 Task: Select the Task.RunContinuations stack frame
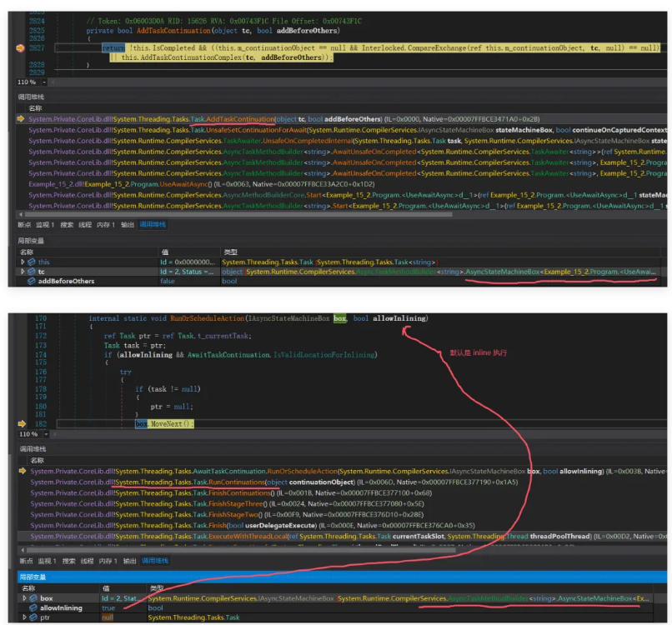click(274, 482)
